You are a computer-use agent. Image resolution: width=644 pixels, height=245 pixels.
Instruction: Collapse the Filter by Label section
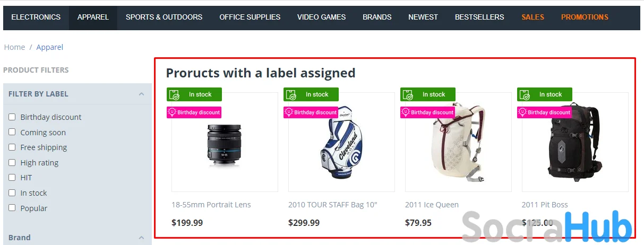coord(141,94)
